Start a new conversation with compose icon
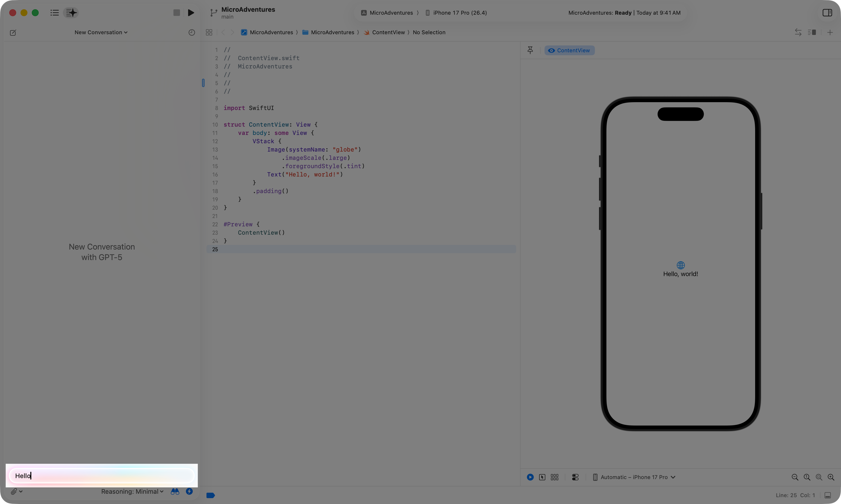Screen dimensions: 841x504 click(x=13, y=33)
